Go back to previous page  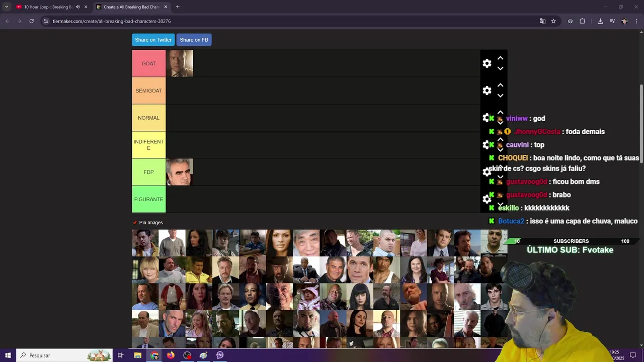7,21
